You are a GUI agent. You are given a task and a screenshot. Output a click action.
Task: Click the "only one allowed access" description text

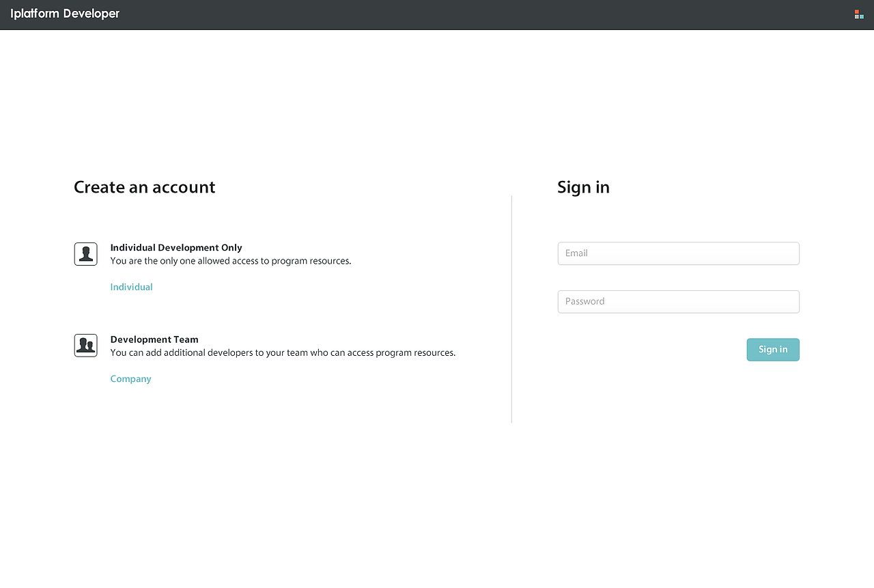tap(231, 261)
